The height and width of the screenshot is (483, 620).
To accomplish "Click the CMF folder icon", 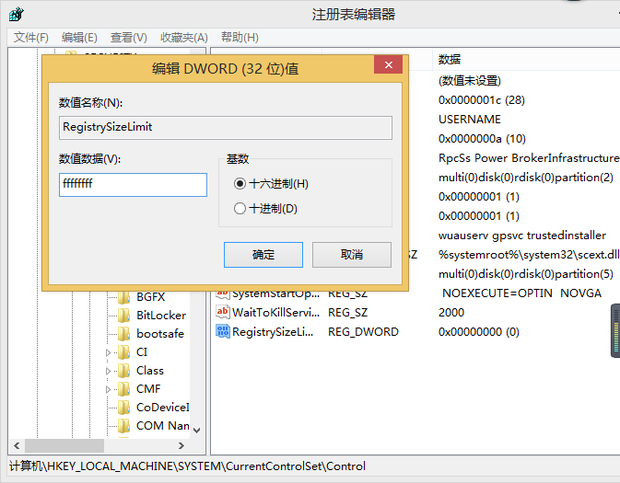I will [124, 389].
